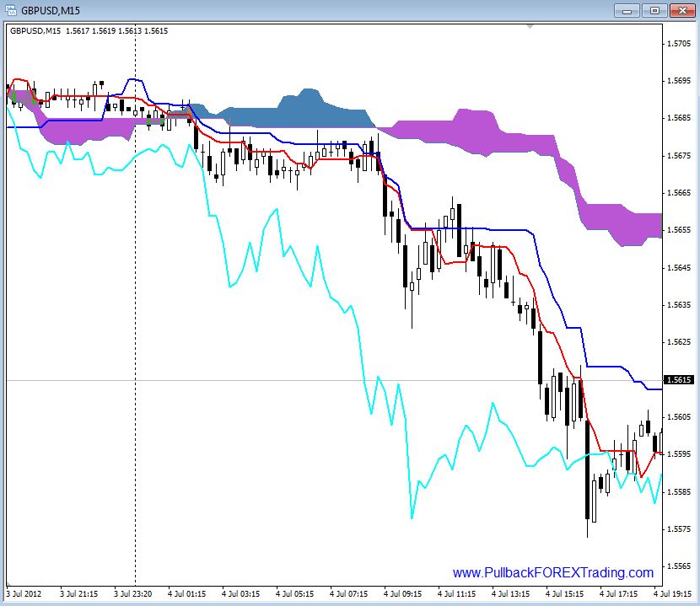The height and width of the screenshot is (606, 700).
Task: Click the 1.5565 price scale label
Action: coord(679,566)
